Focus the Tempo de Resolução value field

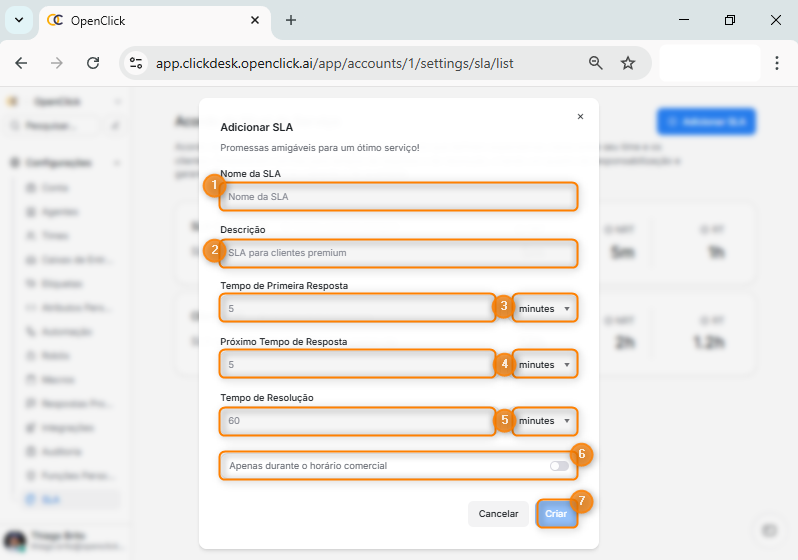pos(357,421)
